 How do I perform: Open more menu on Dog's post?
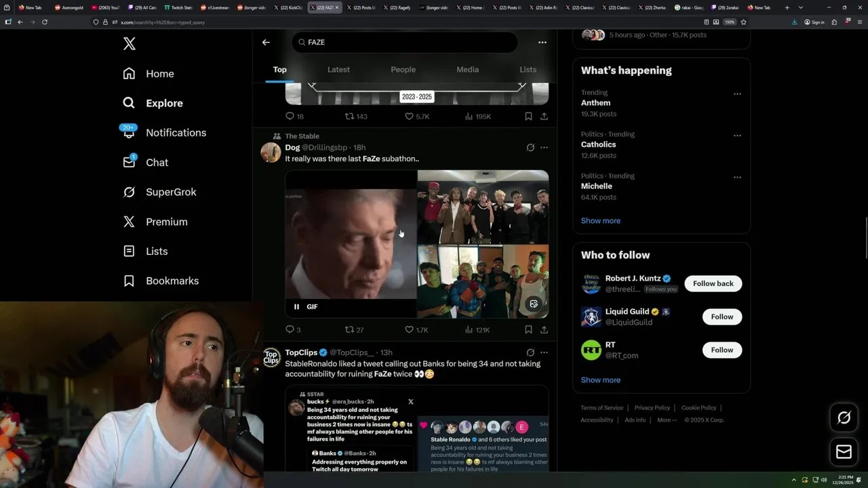coord(544,147)
